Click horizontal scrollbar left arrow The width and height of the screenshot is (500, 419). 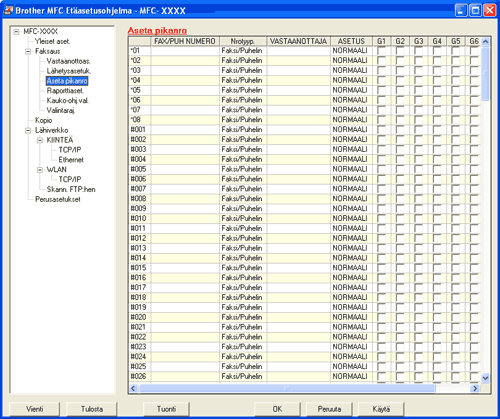click(x=133, y=388)
